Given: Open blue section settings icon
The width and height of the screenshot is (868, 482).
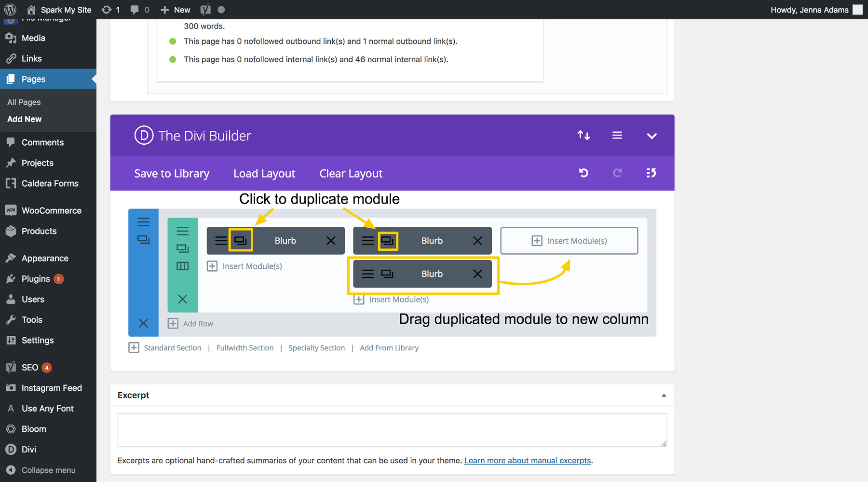Looking at the screenshot, I should (143, 222).
